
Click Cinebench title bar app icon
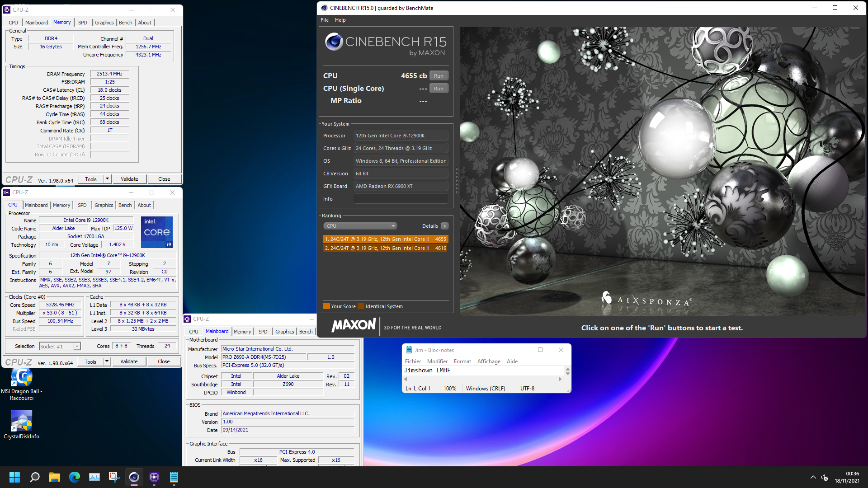click(324, 8)
